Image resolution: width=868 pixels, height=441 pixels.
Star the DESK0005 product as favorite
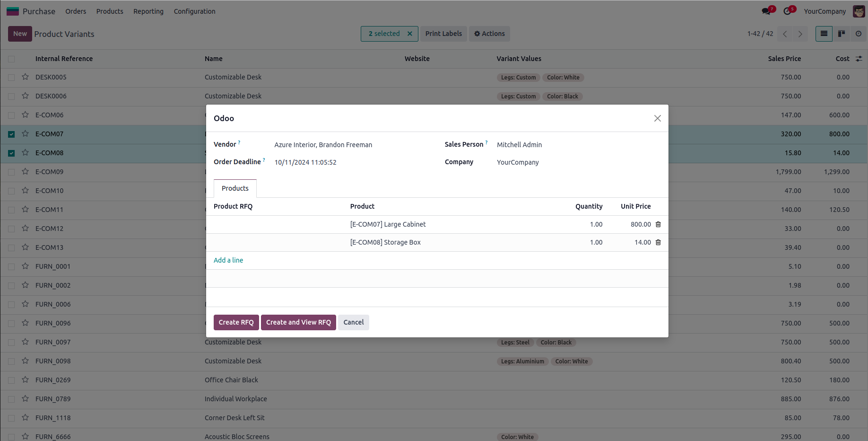26,77
